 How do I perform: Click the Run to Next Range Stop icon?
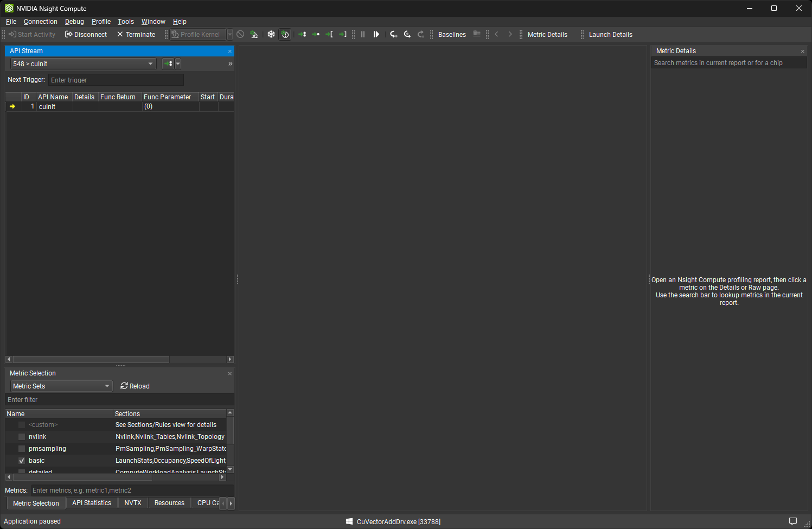[342, 34]
